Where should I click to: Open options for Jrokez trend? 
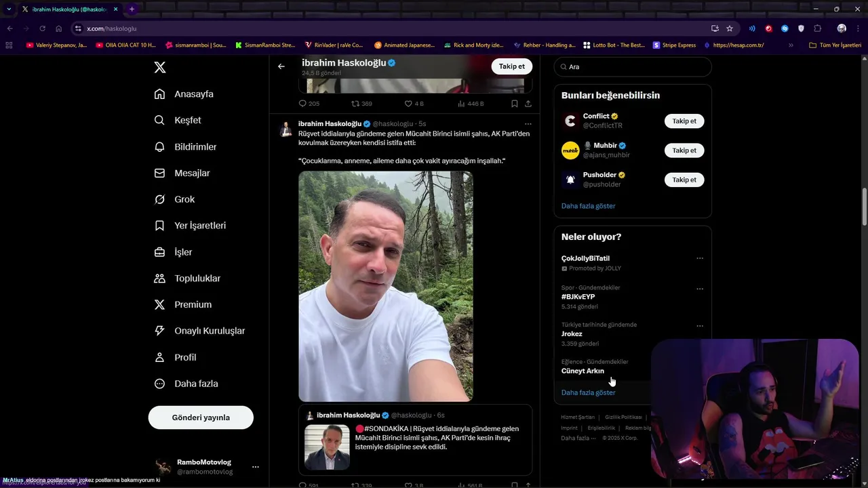tap(700, 326)
